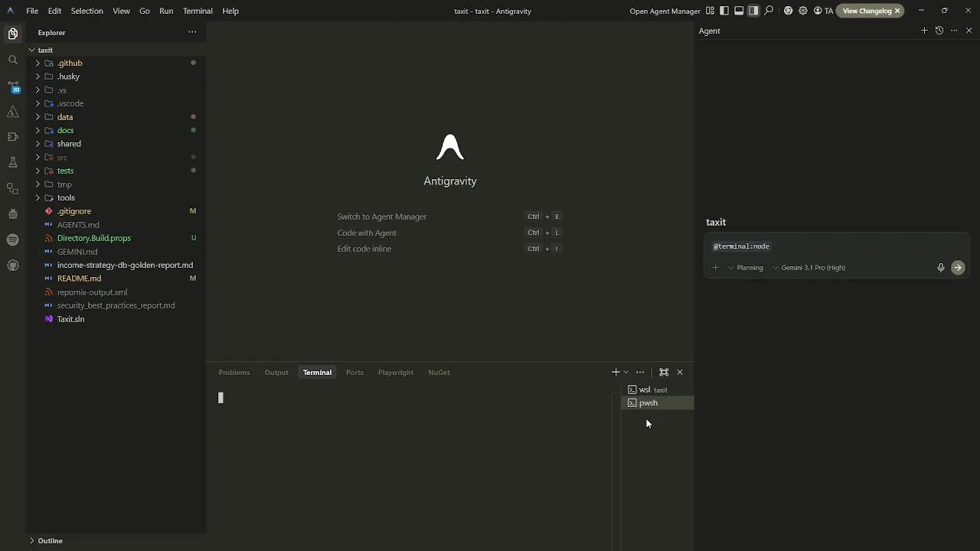980x551 pixels.
Task: Click Open Agent Manager
Action: (x=665, y=11)
